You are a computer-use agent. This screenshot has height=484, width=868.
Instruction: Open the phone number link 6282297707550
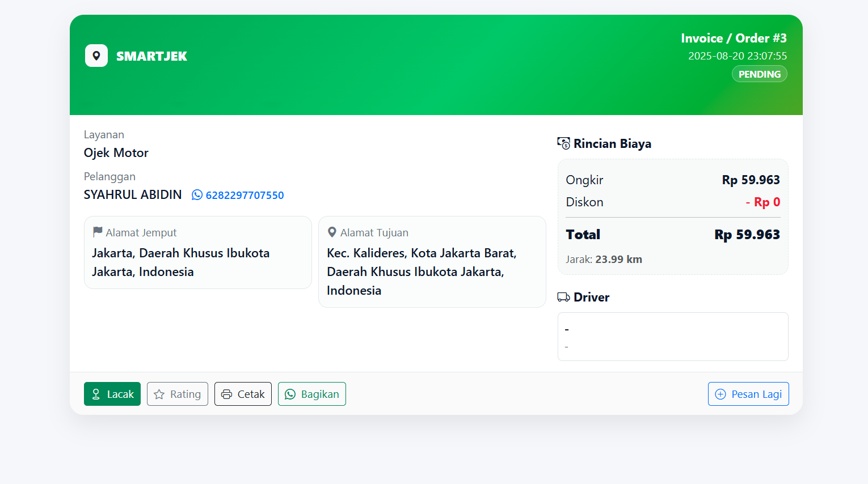click(245, 195)
